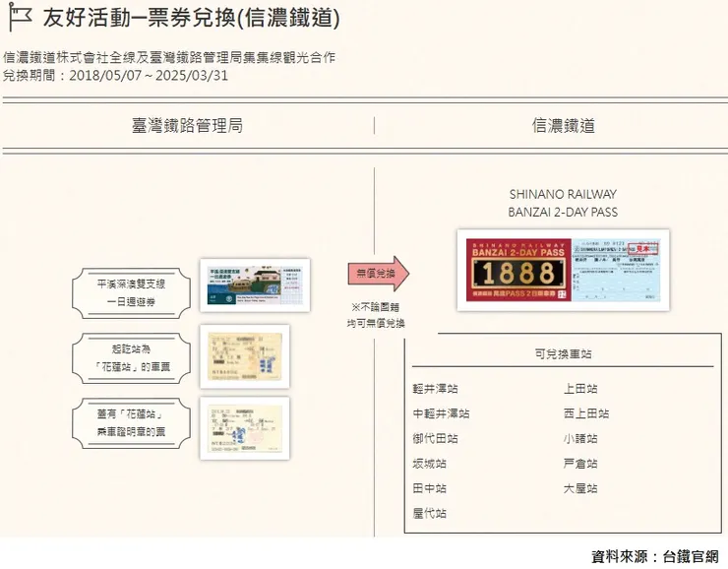Click the station 坂城站
Image resolution: width=728 pixels, height=569 pixels.
(430, 464)
